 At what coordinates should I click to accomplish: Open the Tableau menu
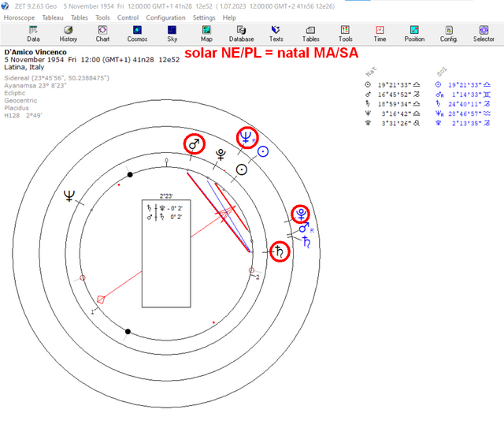pyautogui.click(x=53, y=17)
